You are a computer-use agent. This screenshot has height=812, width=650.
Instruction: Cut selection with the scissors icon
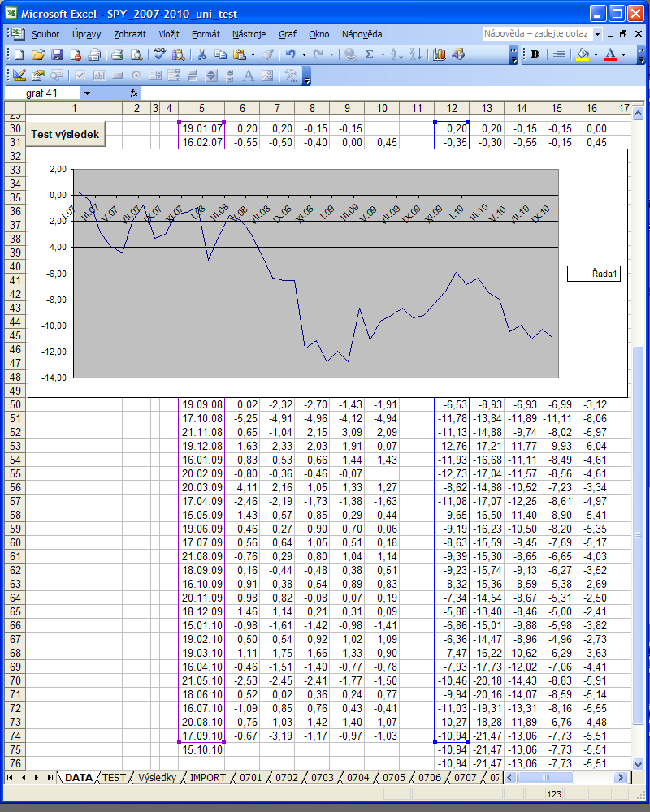202,54
